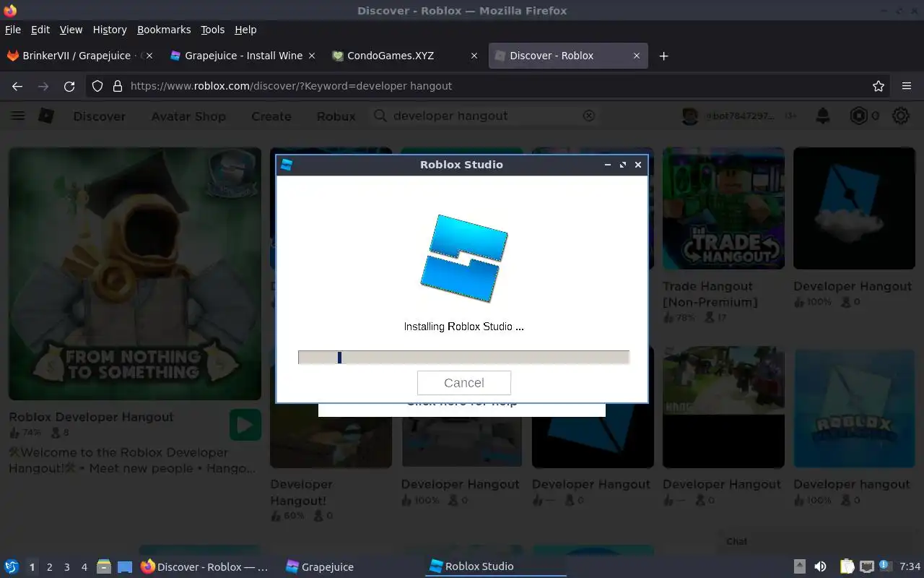This screenshot has width=924, height=578.
Task: Close the Discover - Roblox tab
Action: click(637, 56)
